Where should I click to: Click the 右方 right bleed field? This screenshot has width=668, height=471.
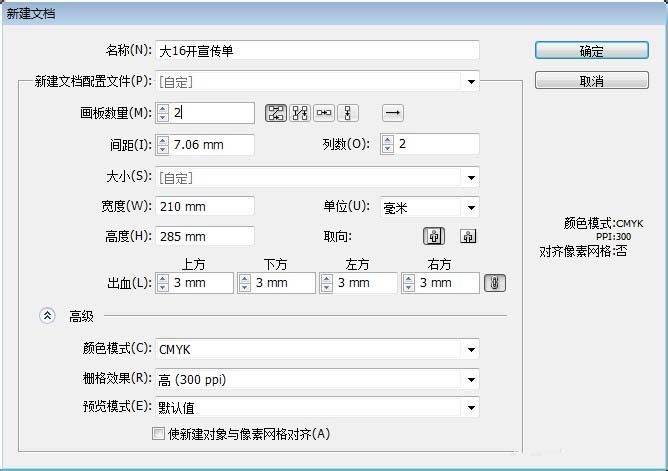447,283
